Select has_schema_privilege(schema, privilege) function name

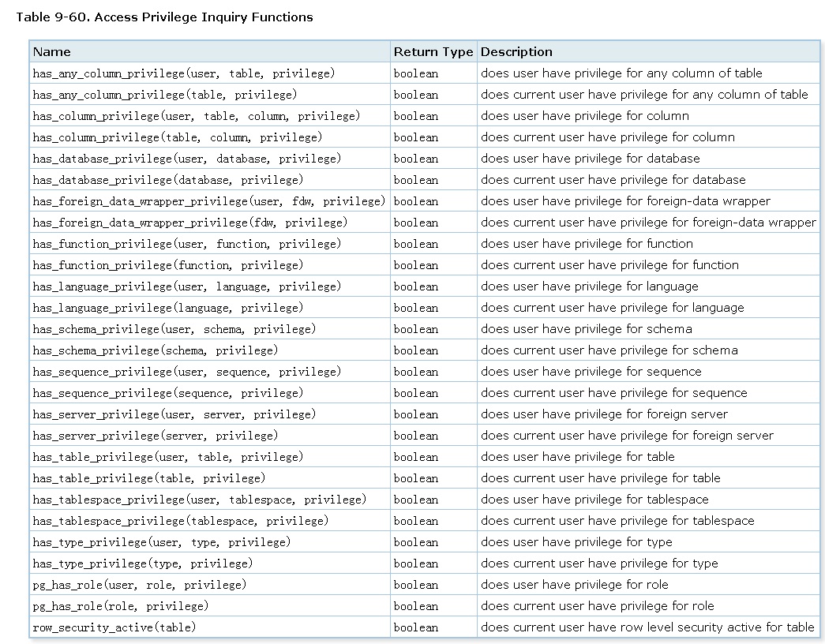tap(156, 350)
